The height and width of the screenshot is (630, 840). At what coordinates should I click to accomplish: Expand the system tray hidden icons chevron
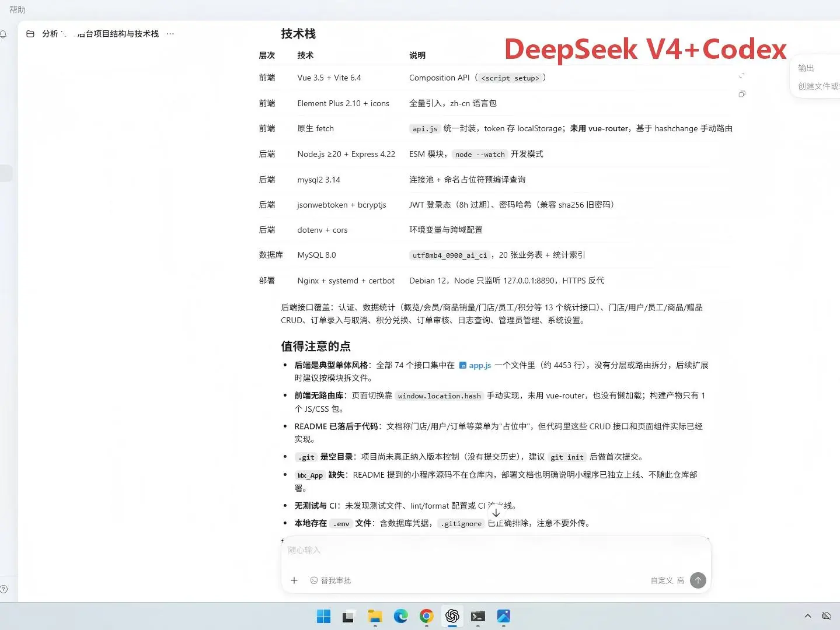[808, 616]
